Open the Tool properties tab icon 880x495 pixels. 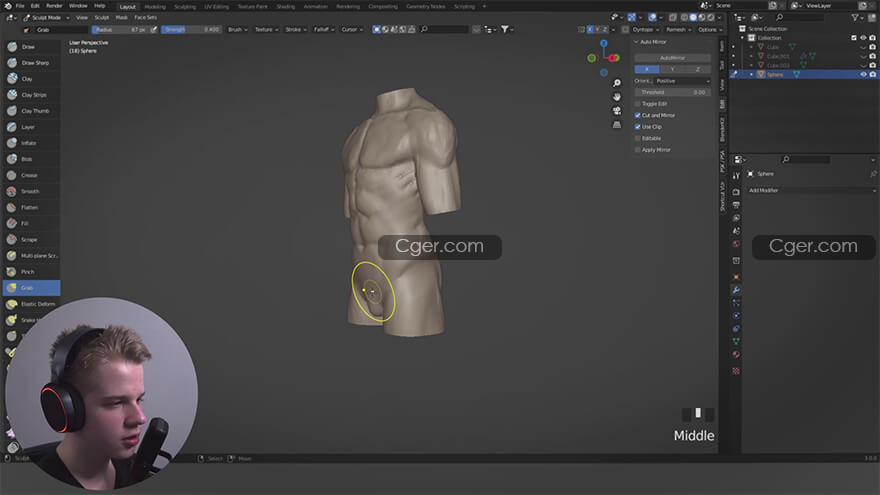[736, 176]
